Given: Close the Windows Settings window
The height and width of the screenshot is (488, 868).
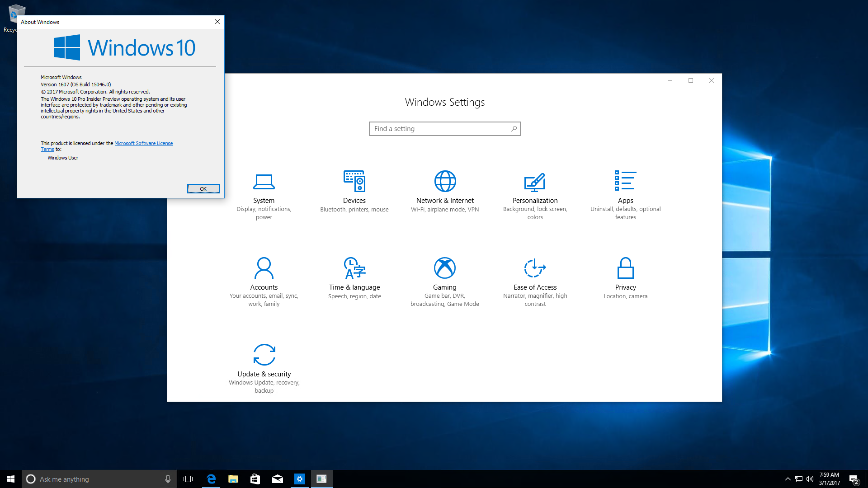Looking at the screenshot, I should [x=712, y=80].
